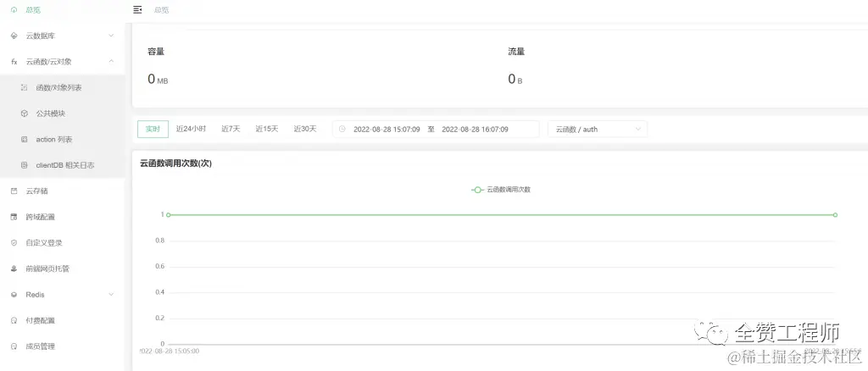This screenshot has width=868, height=371.
Task: Click the left data point on chart line
Action: (x=169, y=214)
